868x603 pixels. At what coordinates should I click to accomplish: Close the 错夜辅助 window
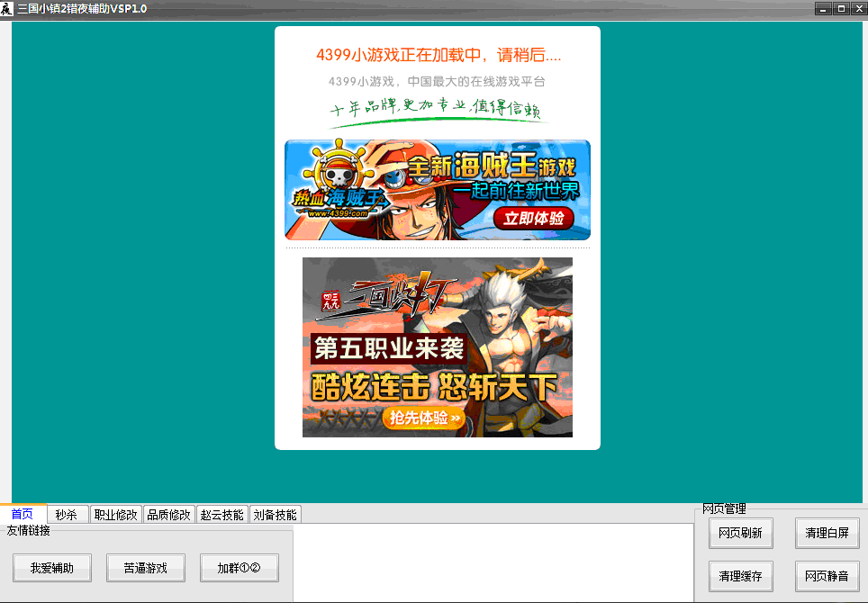point(859,9)
